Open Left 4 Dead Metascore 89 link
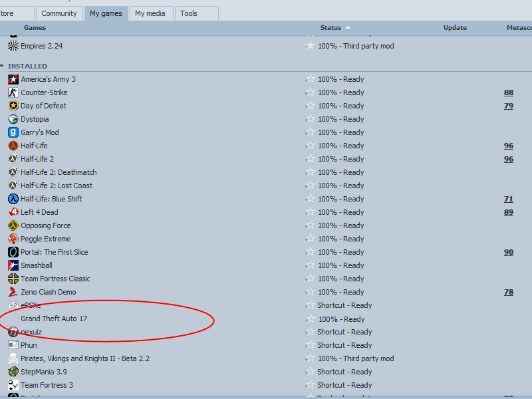The height and width of the screenshot is (399, 532). 509,212
